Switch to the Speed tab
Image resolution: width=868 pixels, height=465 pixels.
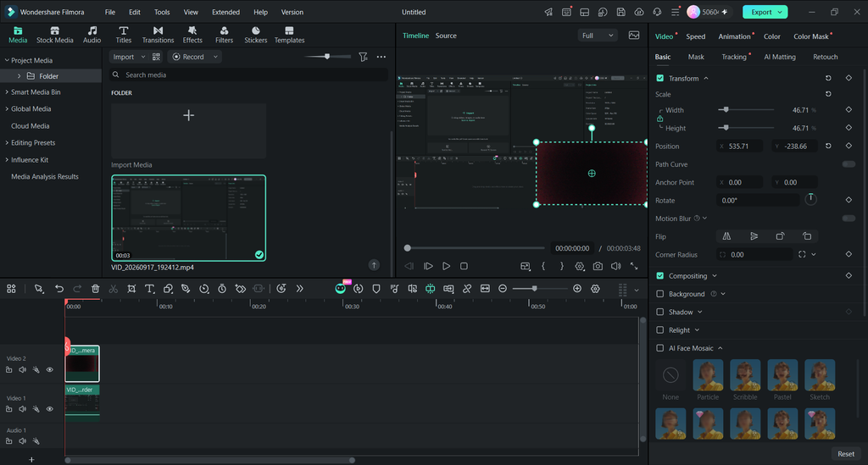[695, 36]
